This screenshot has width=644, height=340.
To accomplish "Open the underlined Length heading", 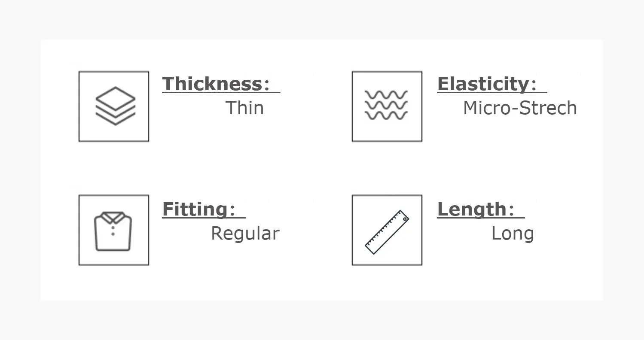I will click(481, 209).
